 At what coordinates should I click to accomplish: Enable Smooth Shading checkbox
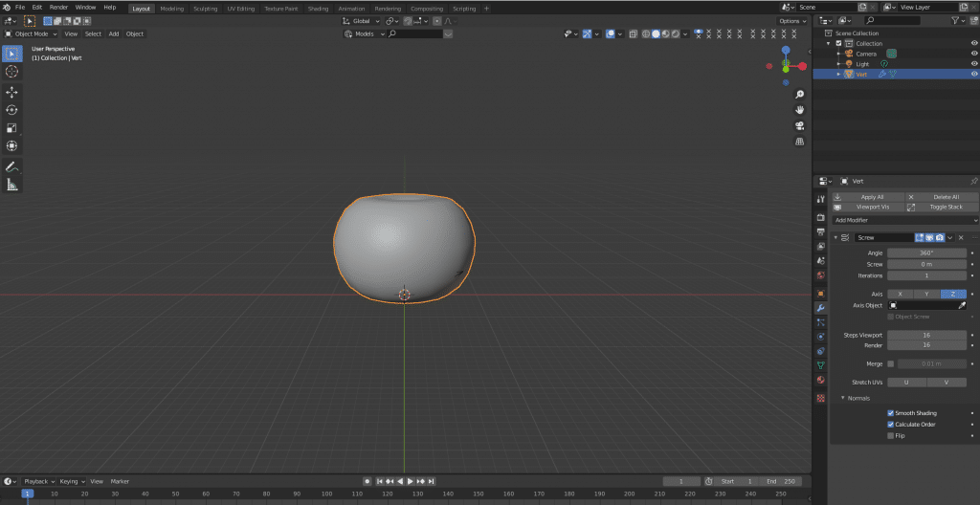point(891,413)
